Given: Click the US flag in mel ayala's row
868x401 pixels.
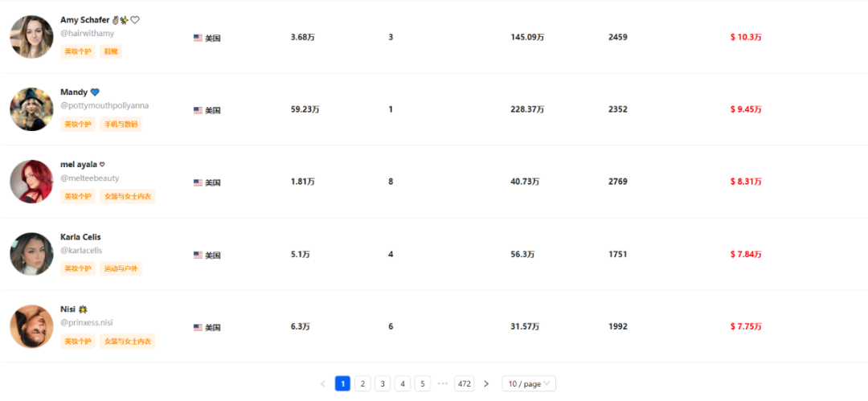Looking at the screenshot, I should point(198,182).
